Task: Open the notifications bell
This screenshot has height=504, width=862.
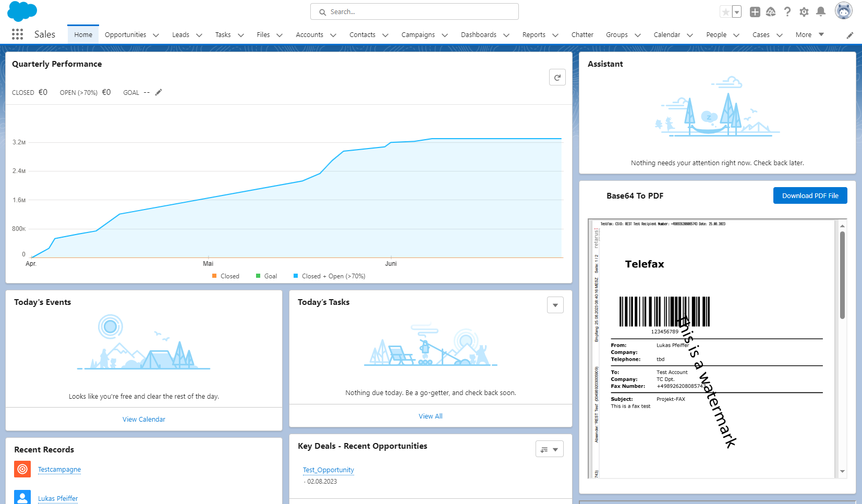Action: [820, 11]
